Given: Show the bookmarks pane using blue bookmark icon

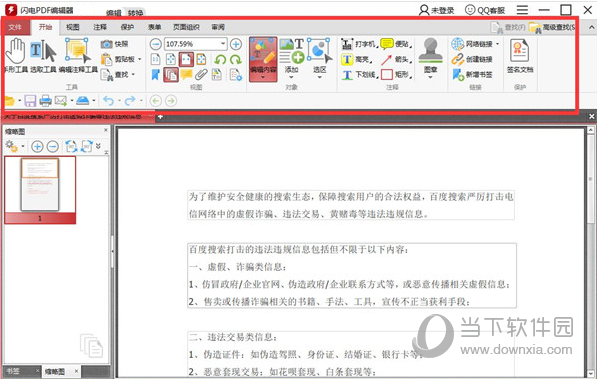Looking at the screenshot, I should click(x=155, y=75).
